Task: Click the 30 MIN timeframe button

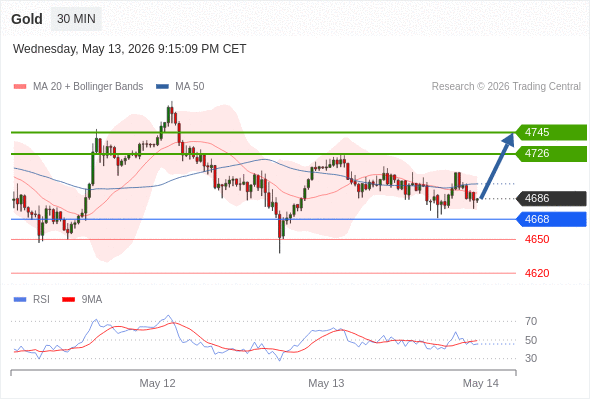Action: pos(76,19)
